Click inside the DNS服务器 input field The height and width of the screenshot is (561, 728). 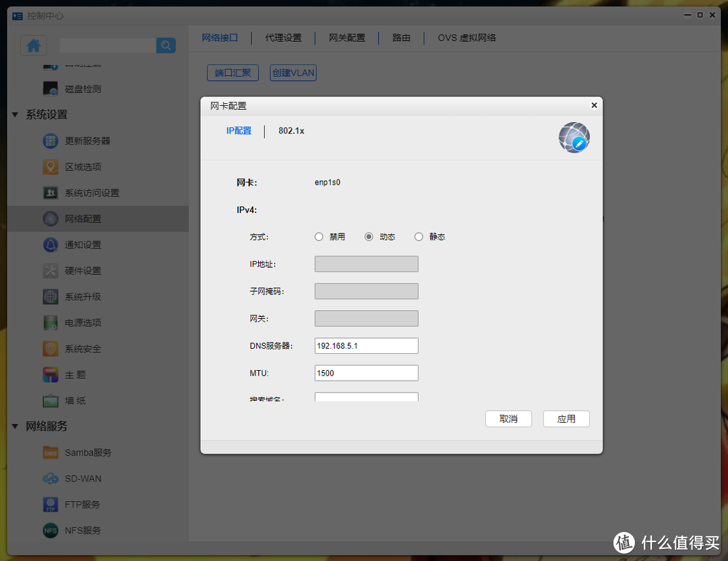[x=366, y=345]
